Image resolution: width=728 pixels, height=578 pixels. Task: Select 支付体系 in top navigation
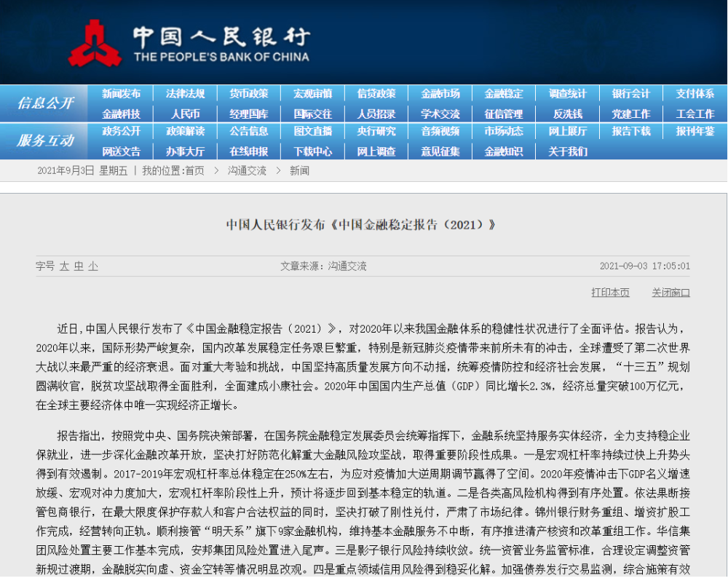695,94
